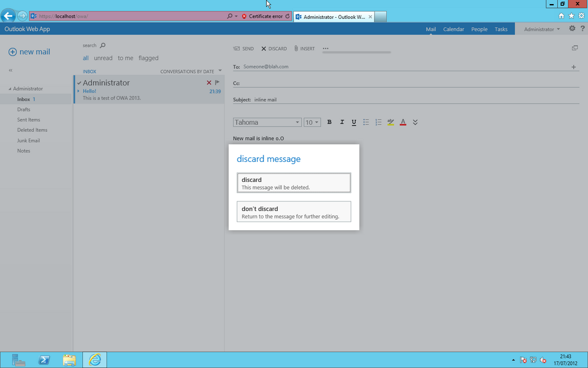Screen dimensions: 588x368
Task: Launch PowerShell from taskbar
Action: 44,360
